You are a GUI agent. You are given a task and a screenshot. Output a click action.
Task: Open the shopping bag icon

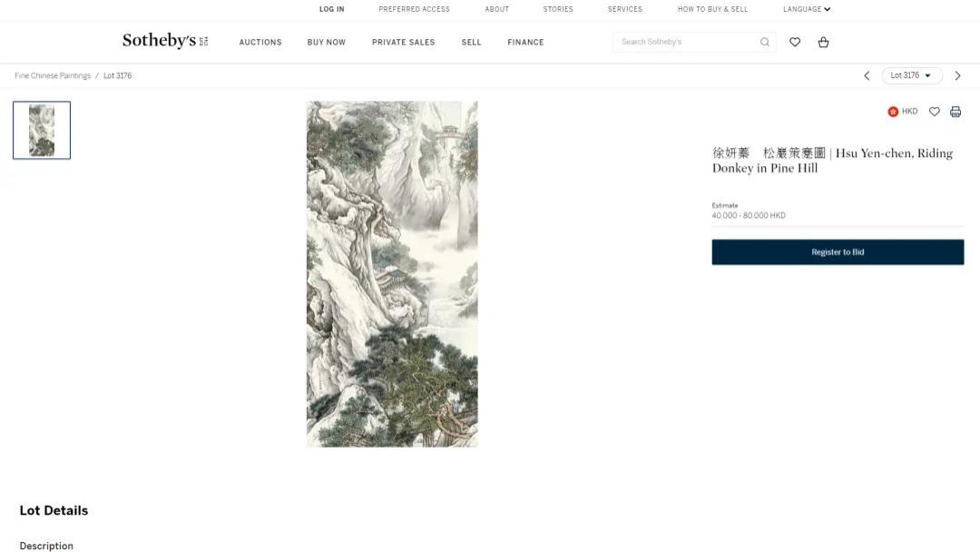point(823,42)
